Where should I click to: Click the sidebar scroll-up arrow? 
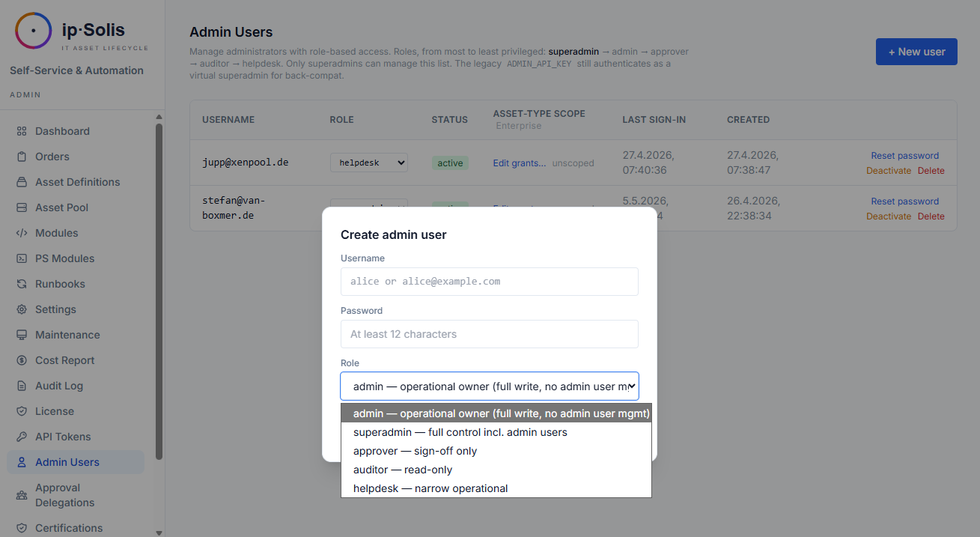pyautogui.click(x=159, y=117)
